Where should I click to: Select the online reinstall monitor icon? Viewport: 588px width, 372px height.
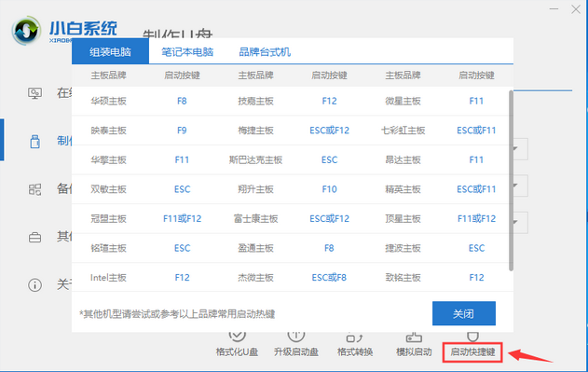34,93
